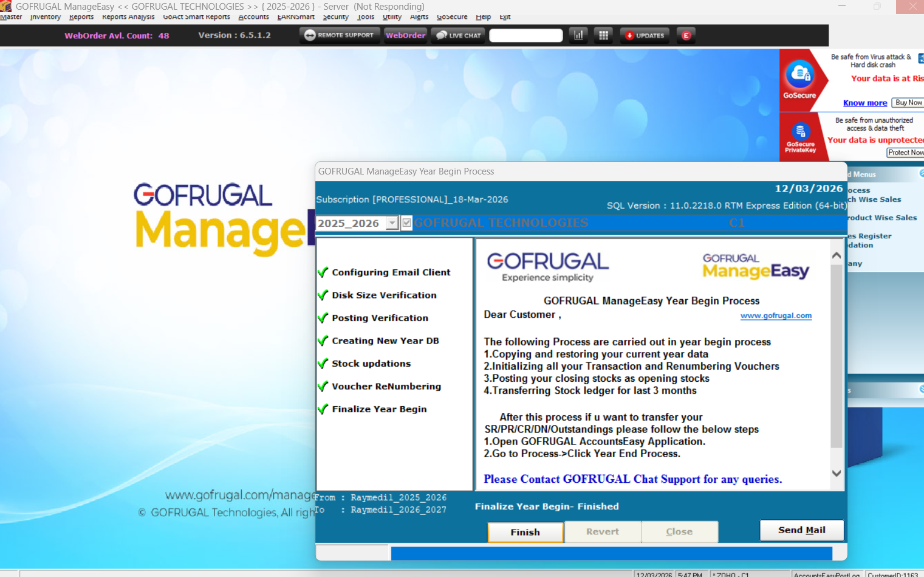This screenshot has width=924, height=577.
Task: Open the Reports menu
Action: pos(81,17)
